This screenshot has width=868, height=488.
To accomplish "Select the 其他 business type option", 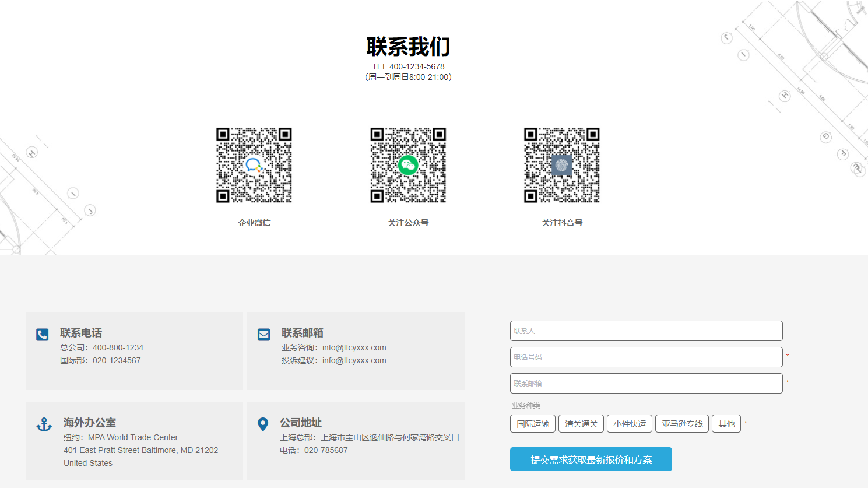I will coord(726,423).
